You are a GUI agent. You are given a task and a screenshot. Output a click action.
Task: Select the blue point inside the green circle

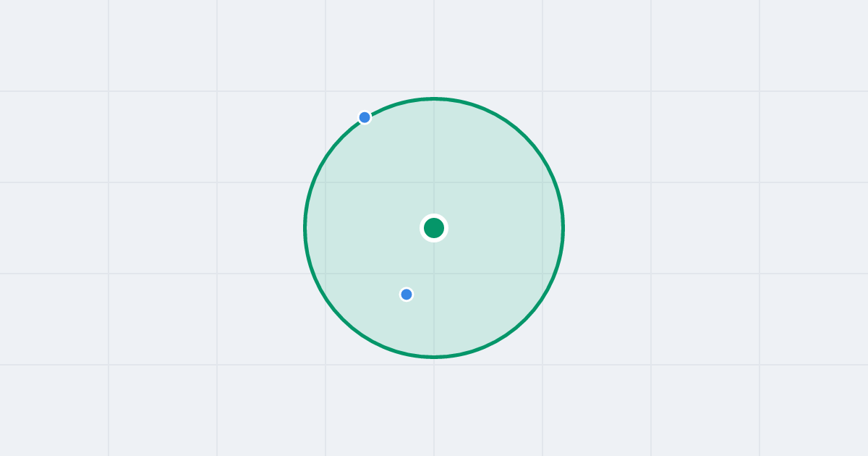pos(407,295)
